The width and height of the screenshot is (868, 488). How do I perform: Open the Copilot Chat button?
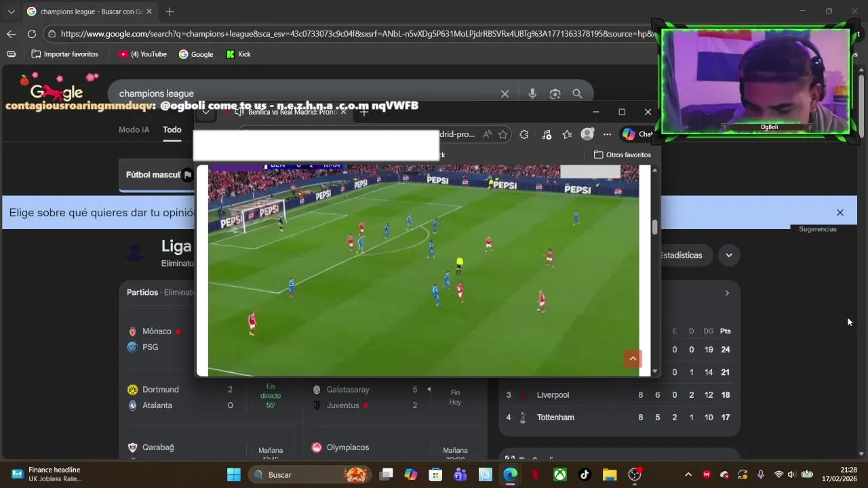pyautogui.click(x=637, y=134)
